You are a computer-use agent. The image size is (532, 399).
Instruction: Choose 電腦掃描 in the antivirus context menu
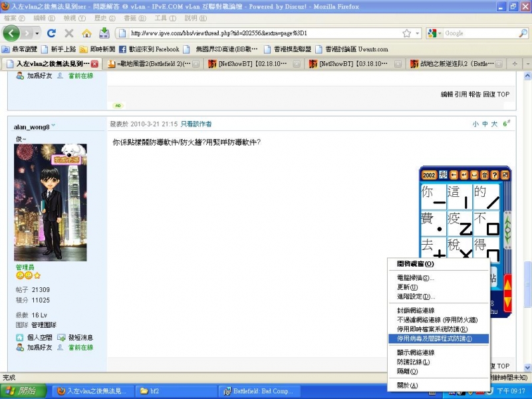(x=416, y=278)
